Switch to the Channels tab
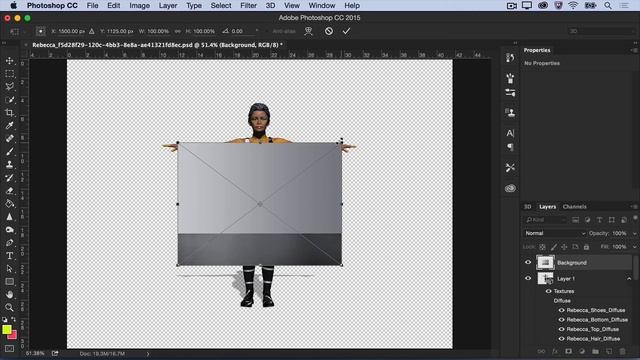 574,207
